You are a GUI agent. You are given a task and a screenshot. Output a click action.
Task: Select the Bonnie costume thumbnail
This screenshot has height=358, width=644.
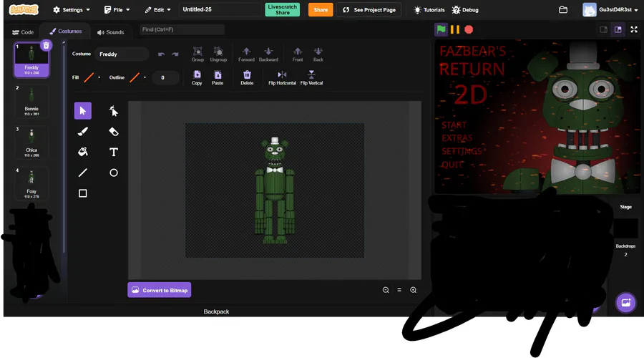point(31,101)
